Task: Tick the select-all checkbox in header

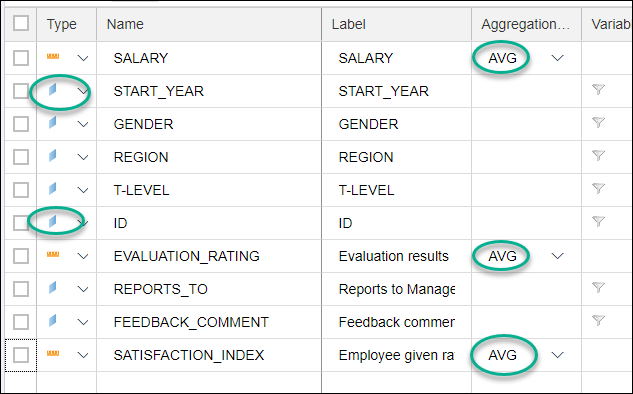Action: tap(21, 23)
